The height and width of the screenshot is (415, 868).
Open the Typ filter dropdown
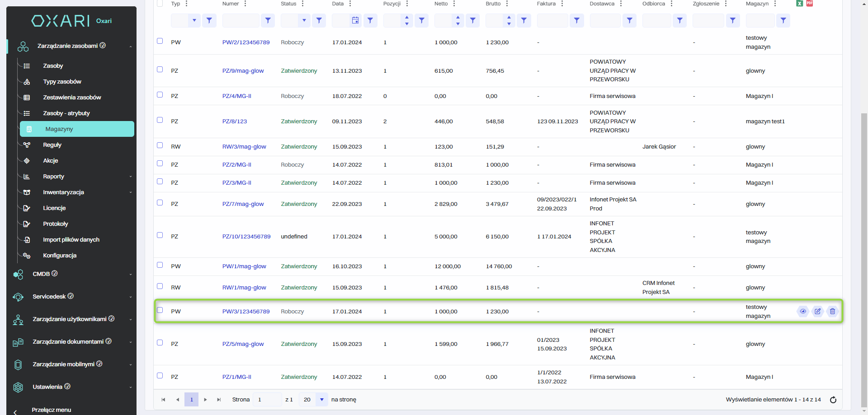(194, 20)
